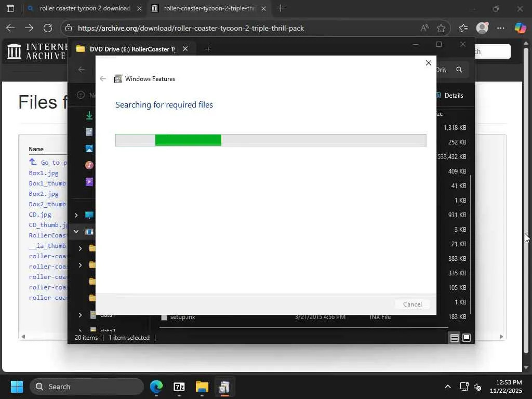This screenshot has width=532, height=399.
Task: Show hidden system tray icons
Action: click(448, 387)
